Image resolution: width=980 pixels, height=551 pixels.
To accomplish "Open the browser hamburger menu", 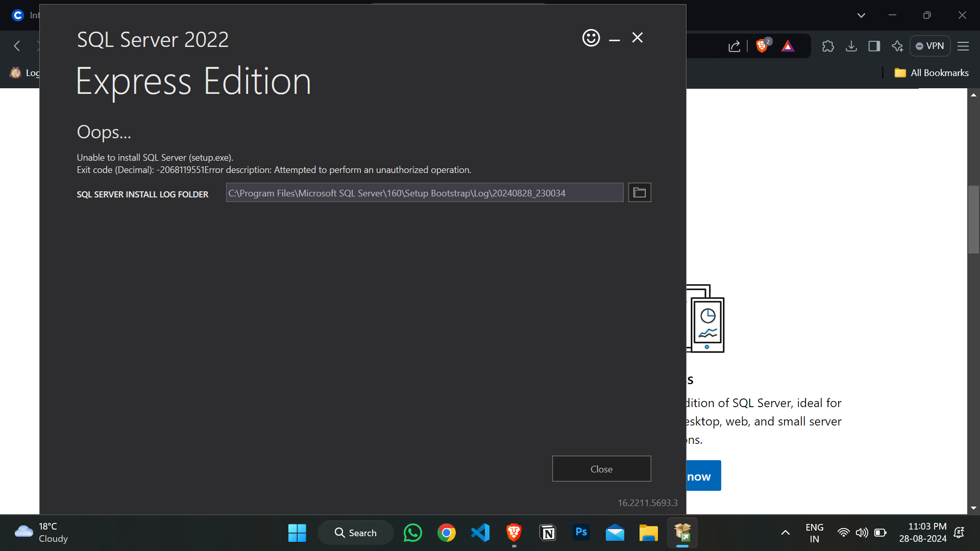I will (963, 46).
